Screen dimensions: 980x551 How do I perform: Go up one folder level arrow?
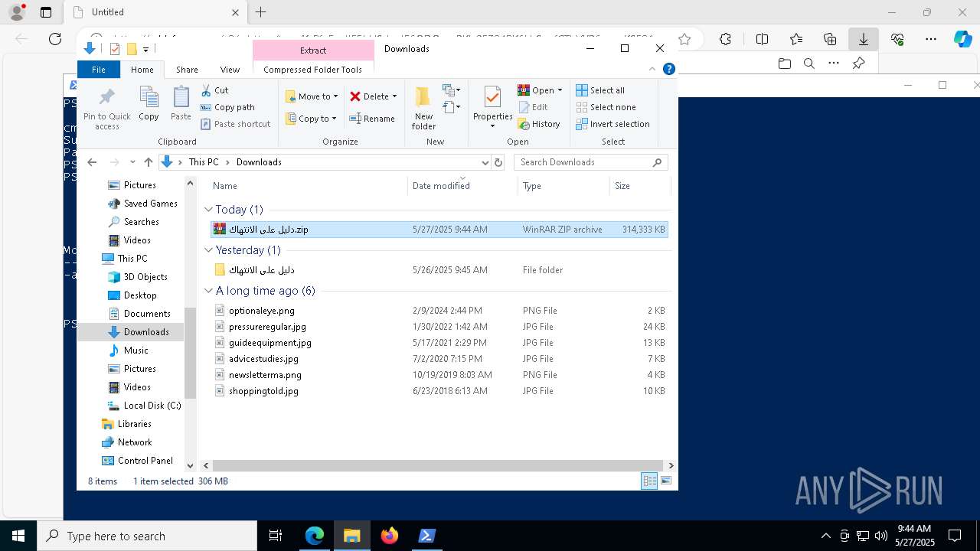click(149, 162)
